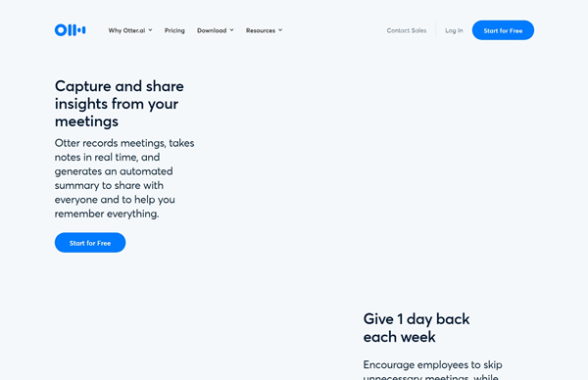Click the 'Give 1 day back each week' heading
This screenshot has height=380, width=588.
pos(416,328)
